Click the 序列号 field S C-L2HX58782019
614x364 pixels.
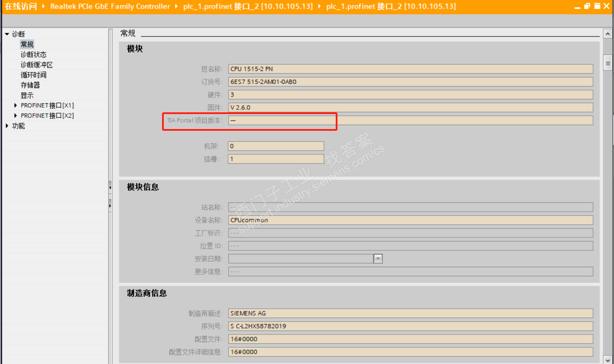coord(411,326)
